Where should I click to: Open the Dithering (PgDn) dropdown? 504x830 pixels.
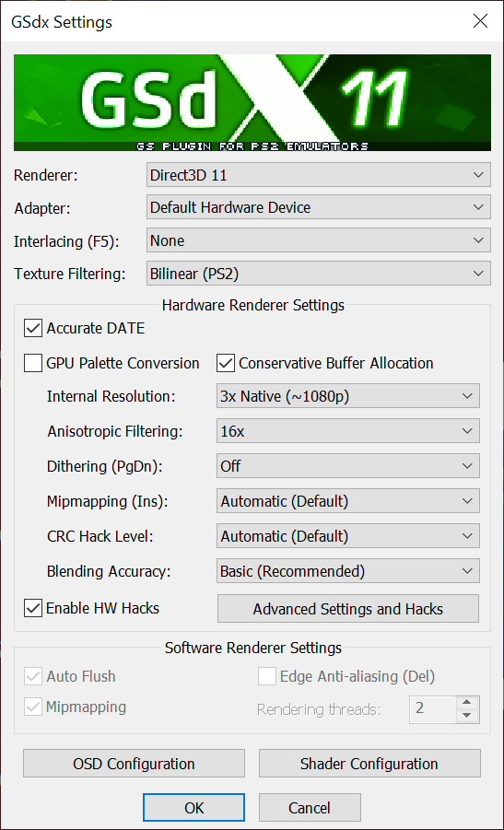(x=348, y=466)
